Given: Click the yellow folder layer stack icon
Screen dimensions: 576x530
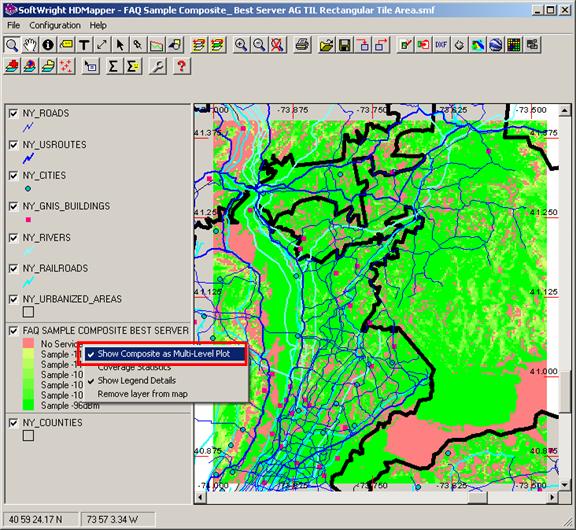Looking at the screenshot, I should [x=48, y=66].
